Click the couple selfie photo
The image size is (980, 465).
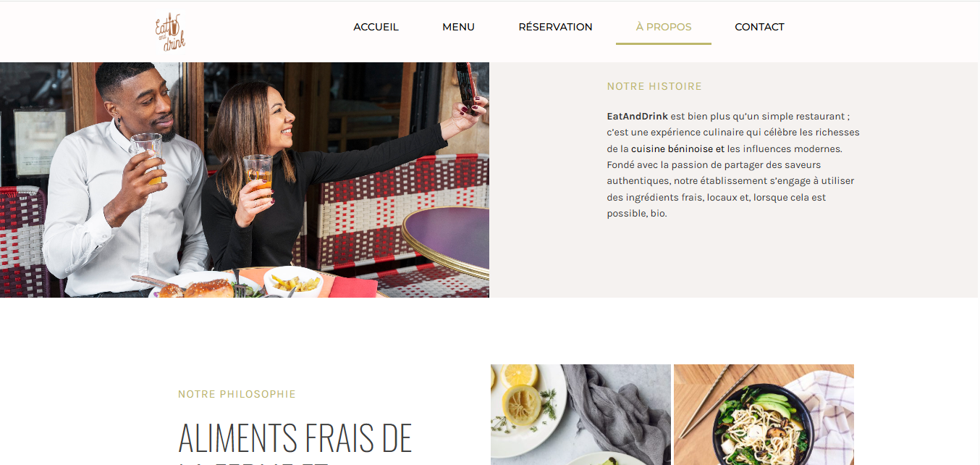coord(245,180)
